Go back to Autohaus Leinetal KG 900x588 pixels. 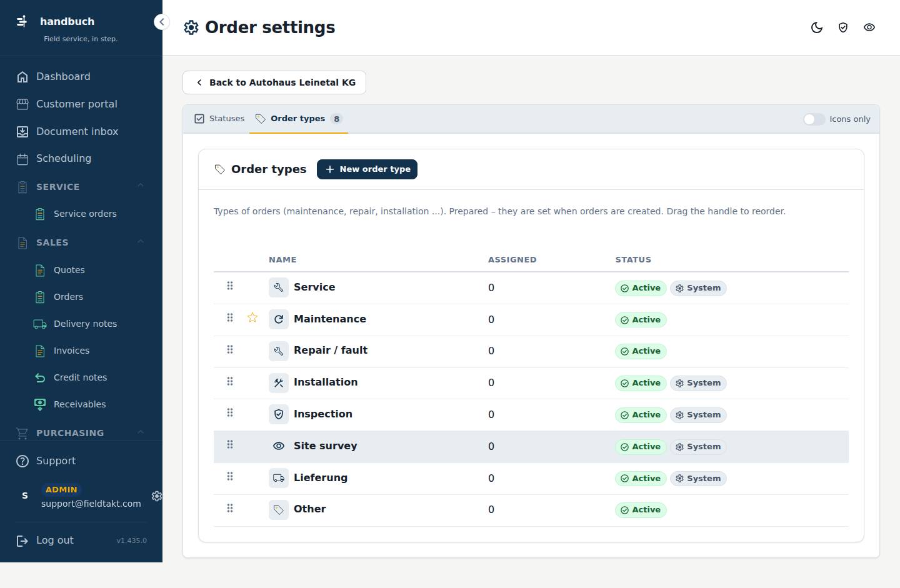click(x=274, y=82)
